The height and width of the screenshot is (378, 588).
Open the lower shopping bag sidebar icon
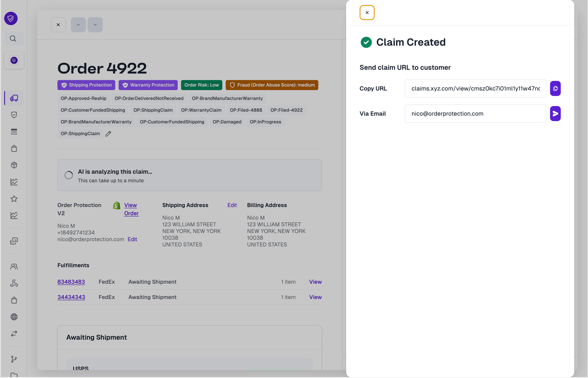point(14,300)
